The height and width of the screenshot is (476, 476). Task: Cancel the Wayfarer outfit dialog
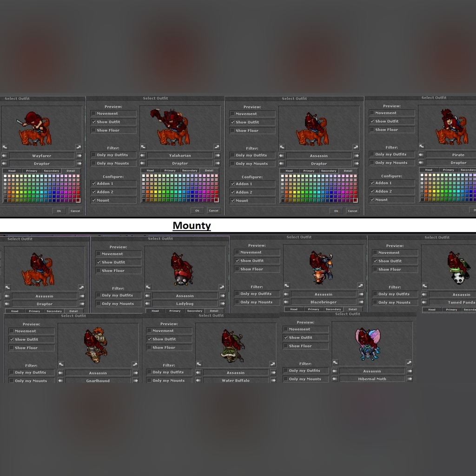[x=75, y=211]
